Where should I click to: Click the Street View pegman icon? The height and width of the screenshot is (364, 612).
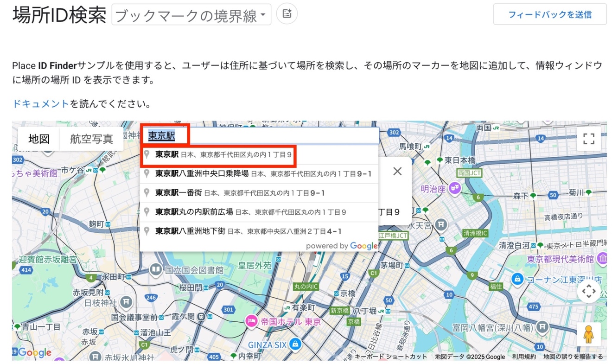pyautogui.click(x=589, y=334)
